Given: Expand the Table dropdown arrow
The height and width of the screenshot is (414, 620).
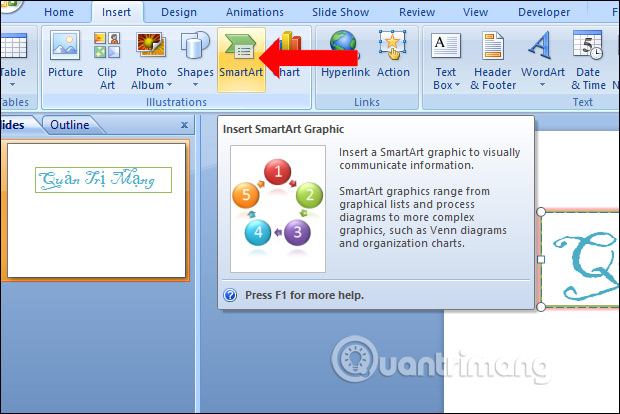Looking at the screenshot, I should point(12,85).
